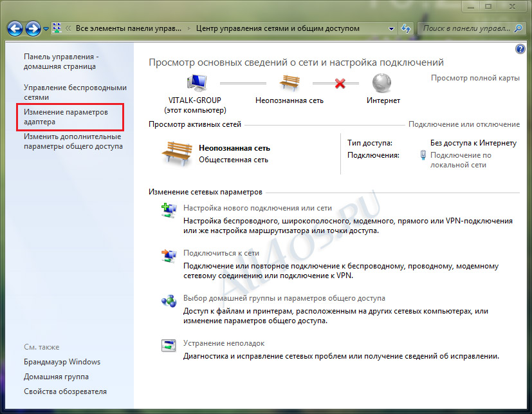Viewport: 532px width, 414px height.
Task: Open 'Домашняя группа' sidebar link
Action: [x=56, y=377]
